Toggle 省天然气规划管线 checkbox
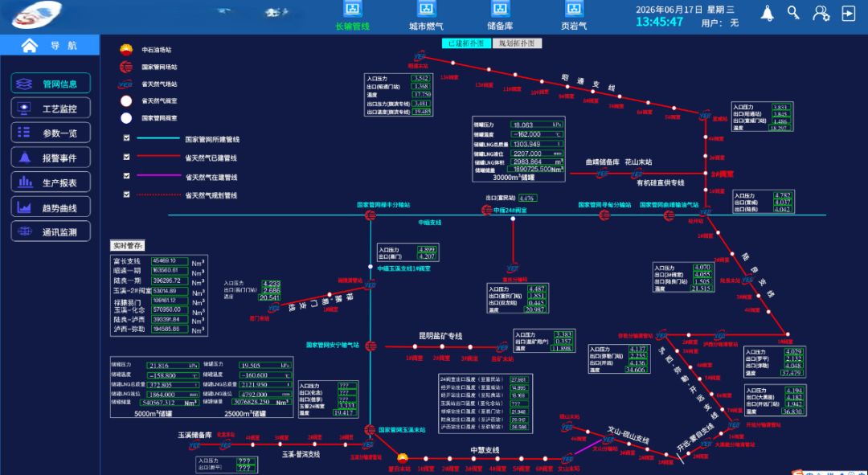Viewport: 868px width, 475px height. pos(127,195)
